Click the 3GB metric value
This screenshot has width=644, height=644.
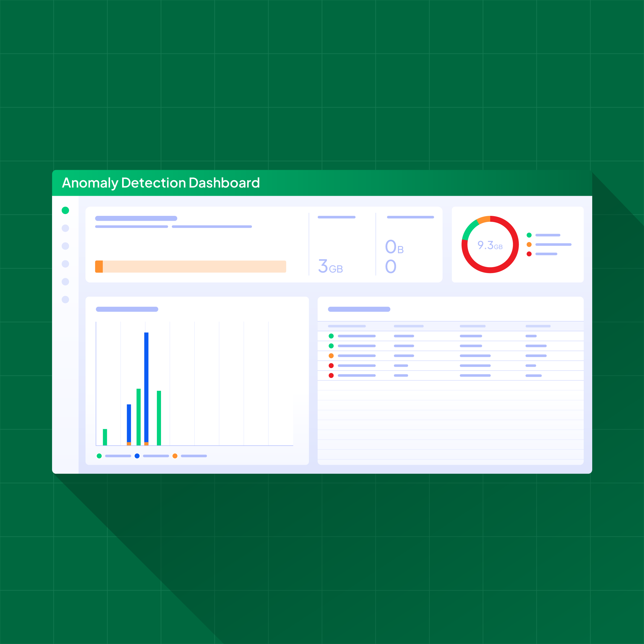[x=330, y=266]
